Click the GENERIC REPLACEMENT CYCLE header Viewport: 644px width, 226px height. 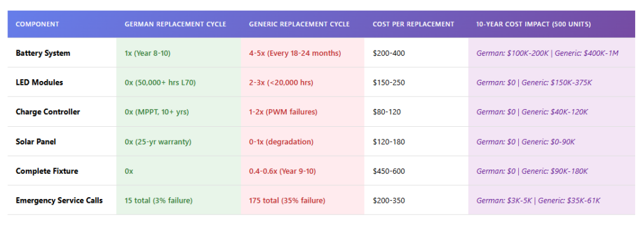[x=299, y=24]
